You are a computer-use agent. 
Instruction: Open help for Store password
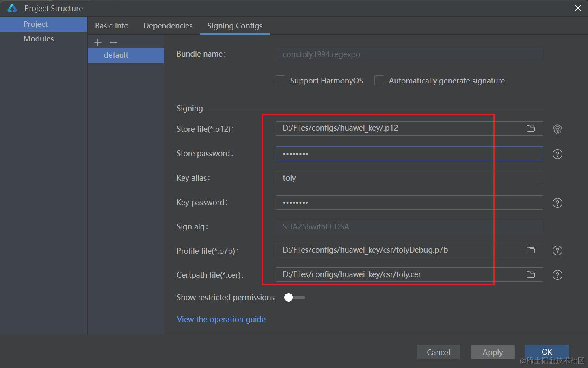point(557,154)
